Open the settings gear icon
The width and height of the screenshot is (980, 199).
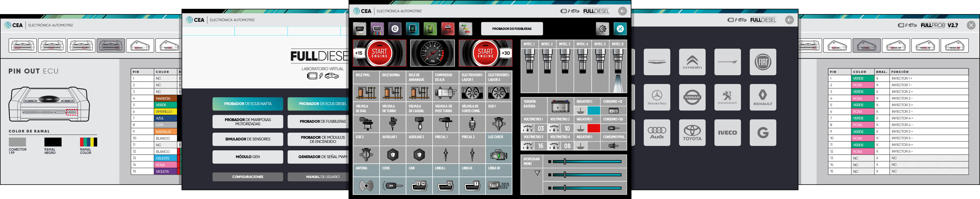[x=602, y=28]
